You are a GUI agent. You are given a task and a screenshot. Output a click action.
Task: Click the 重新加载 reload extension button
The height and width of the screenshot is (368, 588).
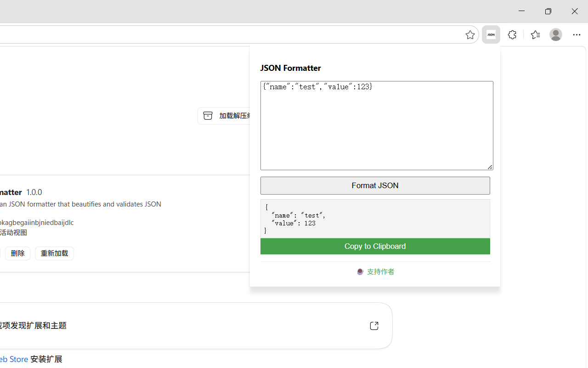[x=54, y=253]
